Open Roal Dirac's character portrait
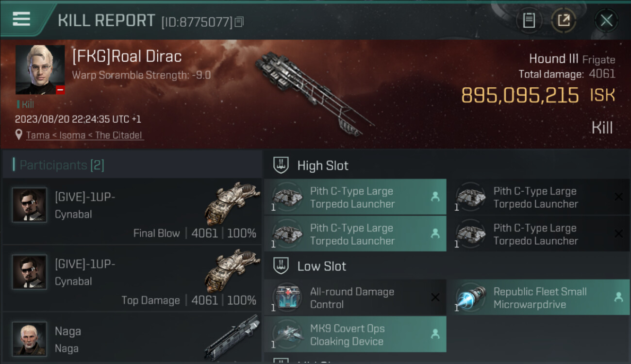Screen dimensions: 631x364 click(x=40, y=70)
